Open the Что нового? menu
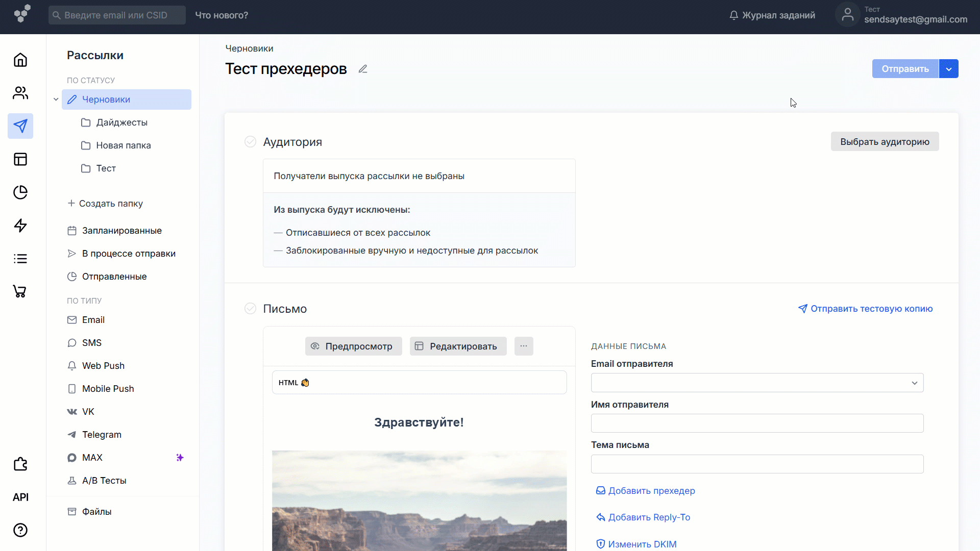The height and width of the screenshot is (551, 980). coord(220,15)
